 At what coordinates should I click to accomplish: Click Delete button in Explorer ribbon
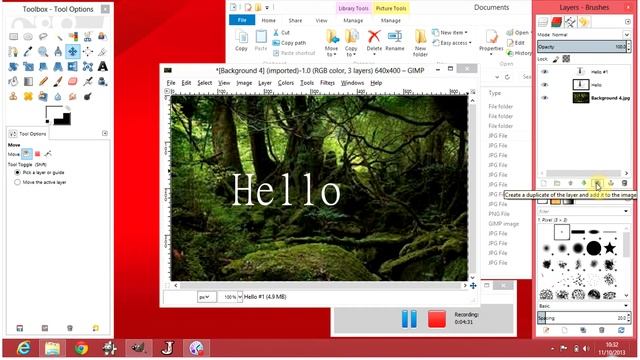[374, 40]
